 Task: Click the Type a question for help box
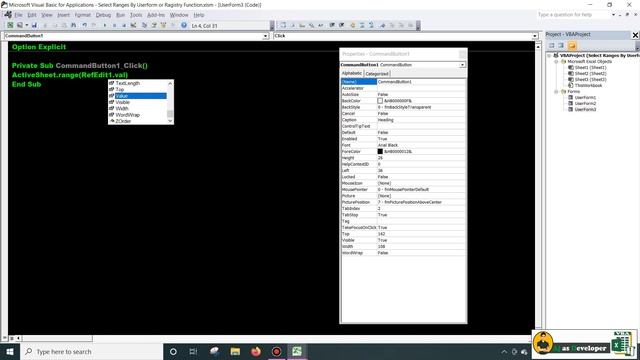[573, 15]
